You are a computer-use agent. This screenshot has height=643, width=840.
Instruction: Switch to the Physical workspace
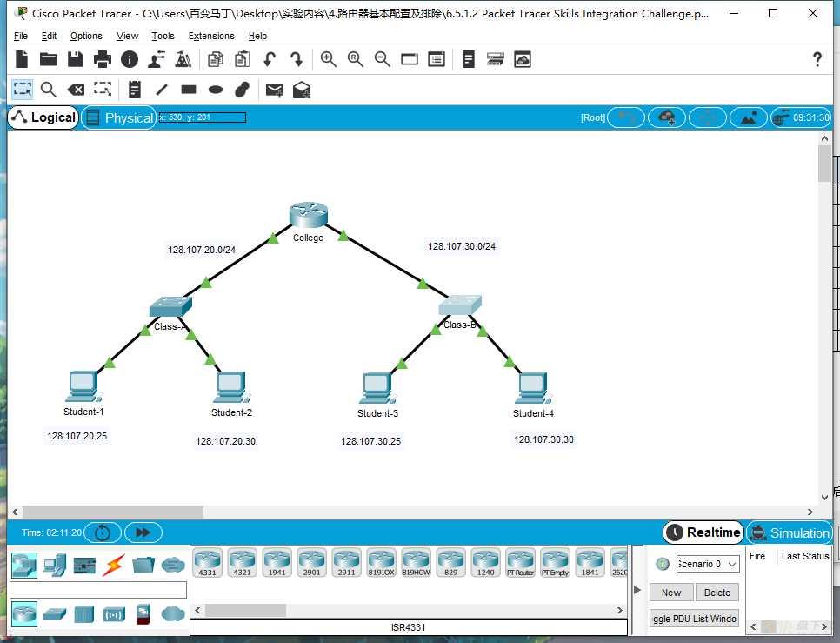119,117
